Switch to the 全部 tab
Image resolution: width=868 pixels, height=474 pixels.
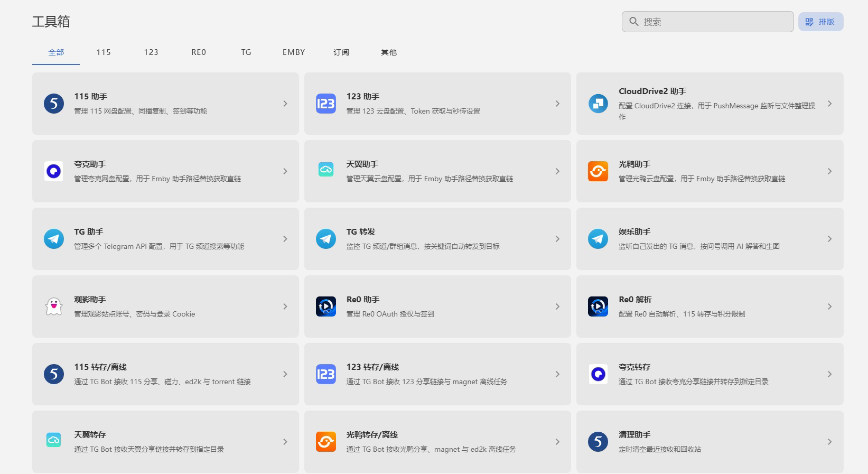[56, 52]
